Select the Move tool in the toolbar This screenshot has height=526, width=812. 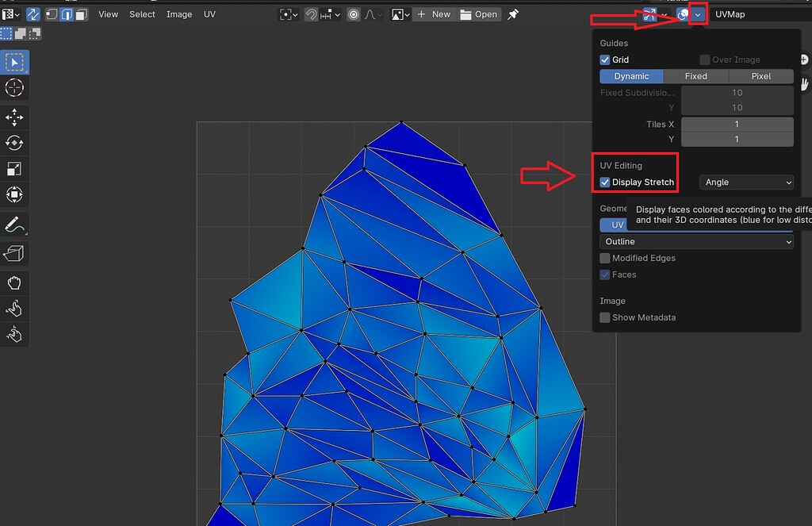click(x=14, y=116)
